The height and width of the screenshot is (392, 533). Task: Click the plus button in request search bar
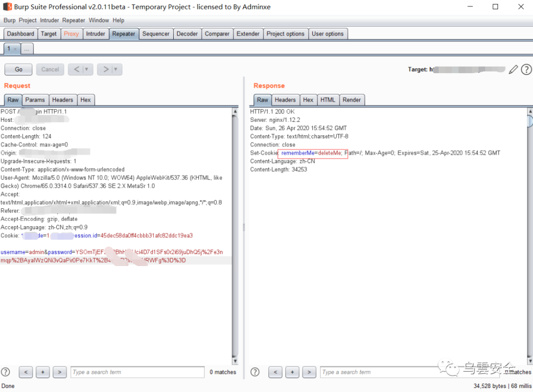coord(43,372)
